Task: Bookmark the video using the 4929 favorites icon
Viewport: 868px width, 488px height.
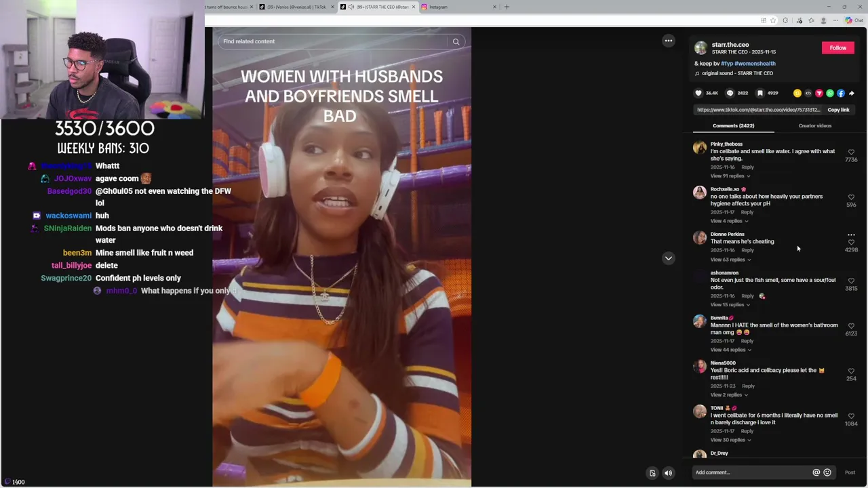Action: click(760, 93)
